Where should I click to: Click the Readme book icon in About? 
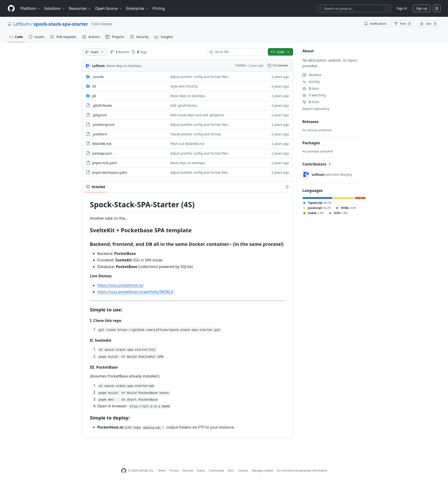pos(304,75)
